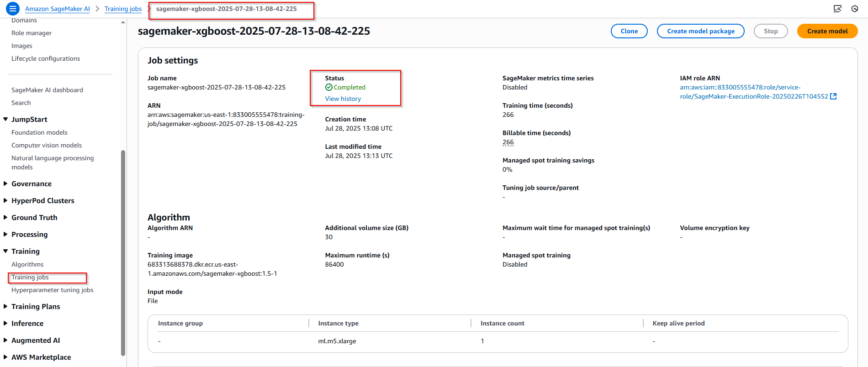
Task: Click the Clone button
Action: coord(629,31)
